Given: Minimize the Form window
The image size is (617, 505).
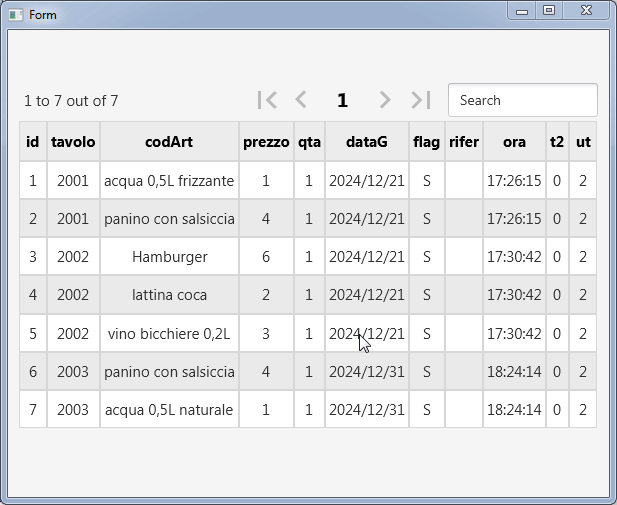Looking at the screenshot, I should [522, 11].
